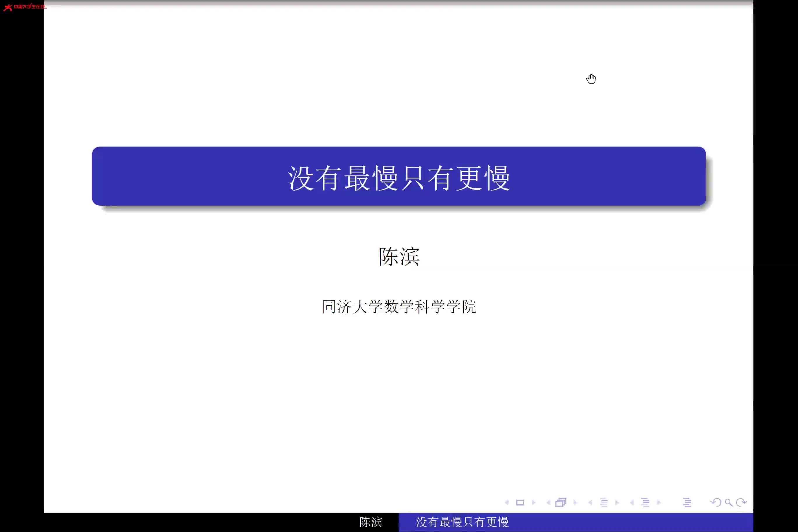Click the frame stack navigation icon

click(x=561, y=503)
